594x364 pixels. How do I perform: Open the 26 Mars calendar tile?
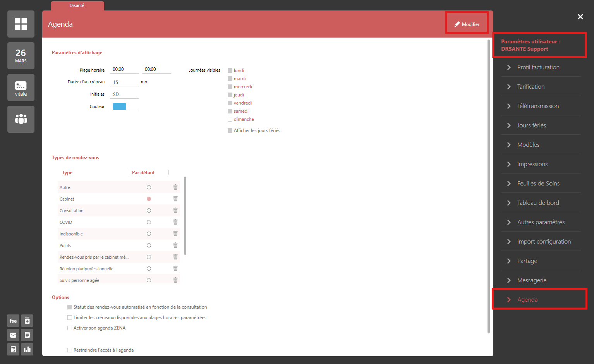[x=21, y=56]
